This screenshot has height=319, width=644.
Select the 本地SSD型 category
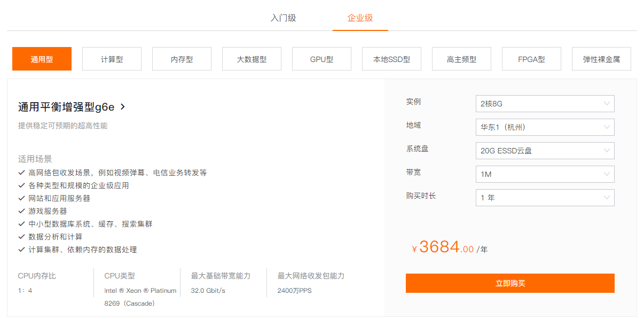[391, 59]
